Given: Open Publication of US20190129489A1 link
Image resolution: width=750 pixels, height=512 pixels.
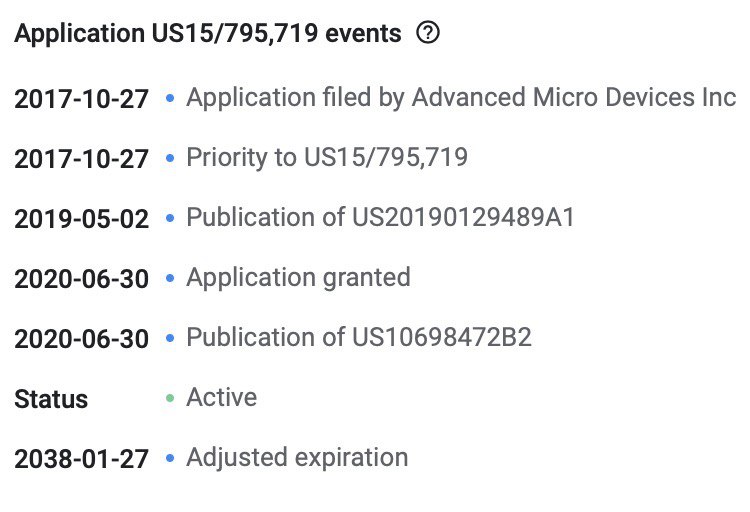Looking at the screenshot, I should (380, 217).
